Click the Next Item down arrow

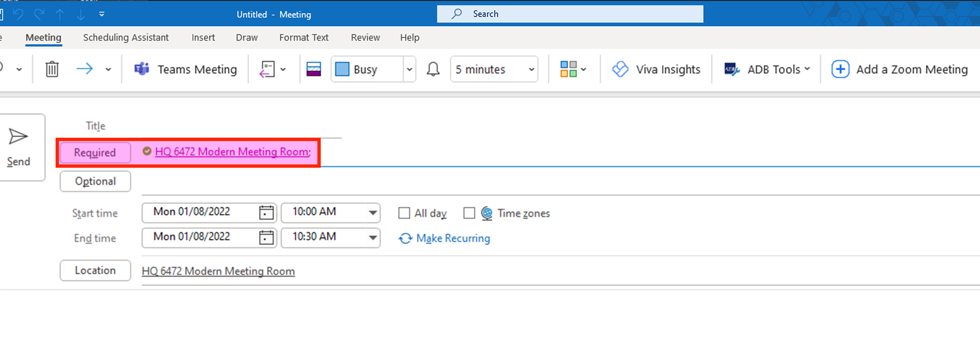click(81, 14)
